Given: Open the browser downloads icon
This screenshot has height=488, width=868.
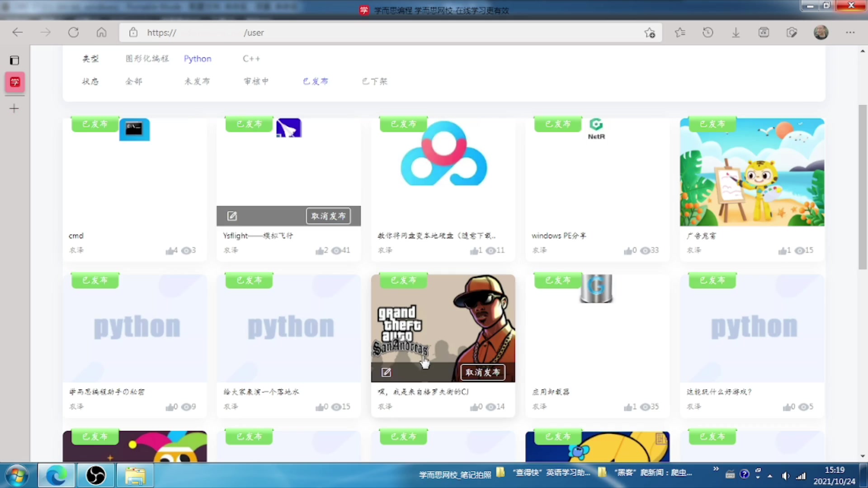Looking at the screenshot, I should pos(736,33).
